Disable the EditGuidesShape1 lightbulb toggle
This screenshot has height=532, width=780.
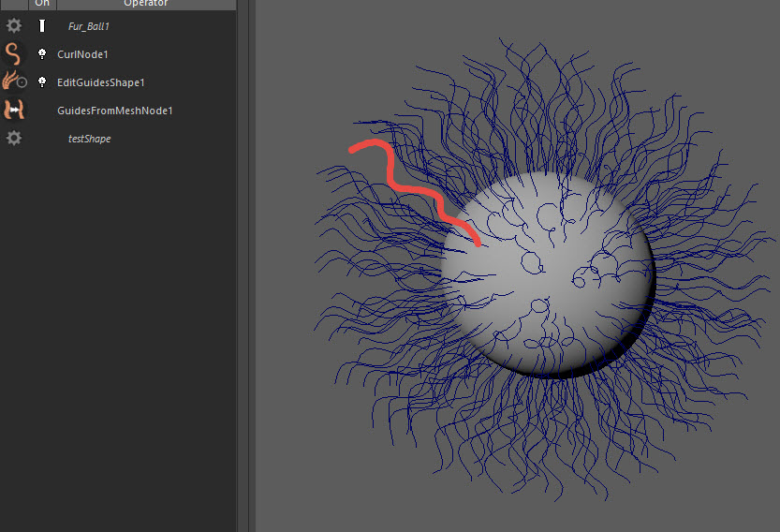tap(42, 82)
